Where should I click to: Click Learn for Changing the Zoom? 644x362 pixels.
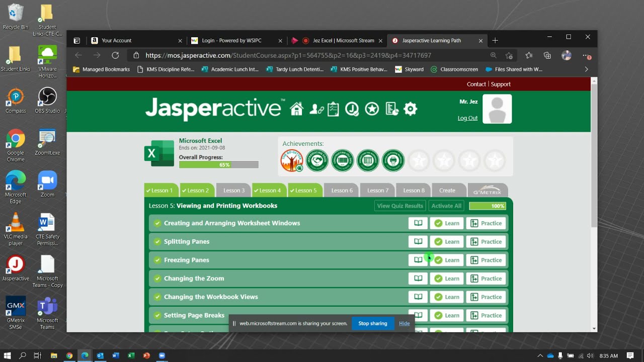click(447, 279)
